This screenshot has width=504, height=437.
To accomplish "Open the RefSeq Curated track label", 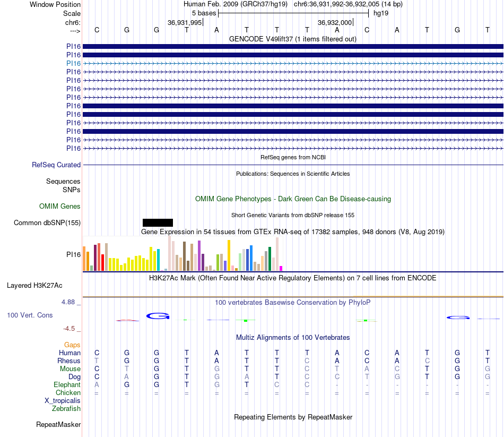I will [x=56, y=165].
